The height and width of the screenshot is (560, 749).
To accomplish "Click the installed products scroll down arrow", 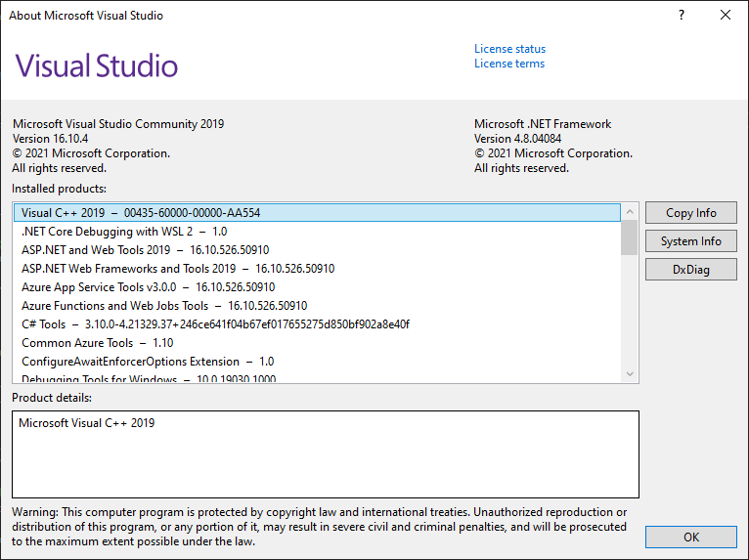I will coord(630,373).
